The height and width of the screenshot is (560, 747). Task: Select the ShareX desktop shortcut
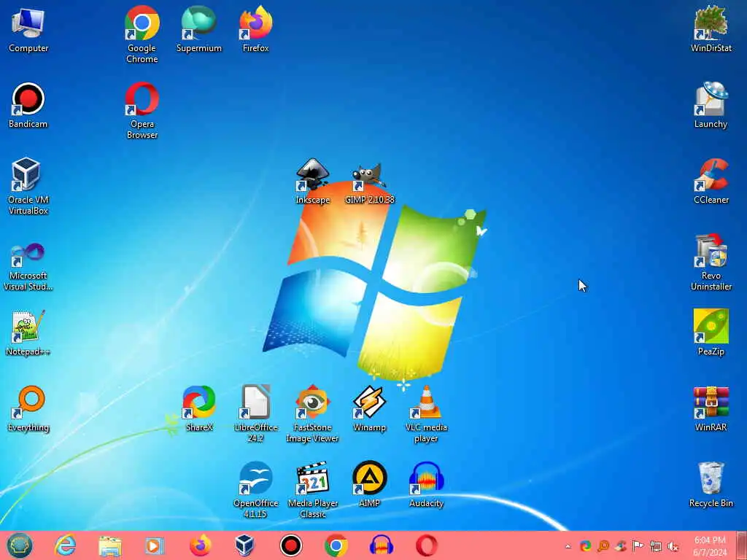tap(198, 409)
